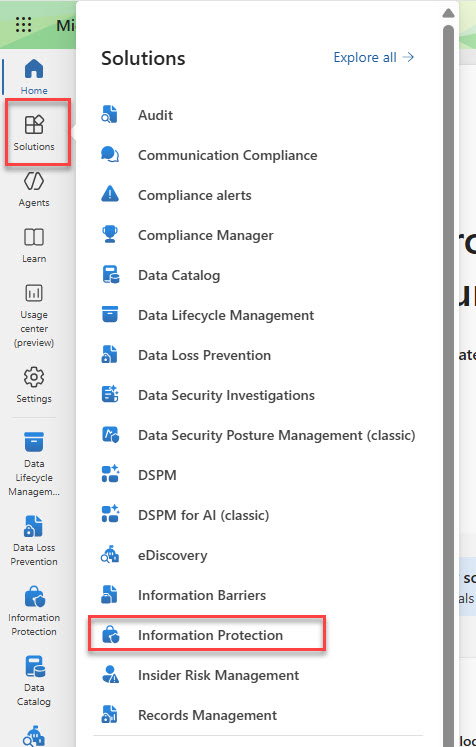
Task: Click the Compliance Manager trophy icon
Action: (x=110, y=235)
